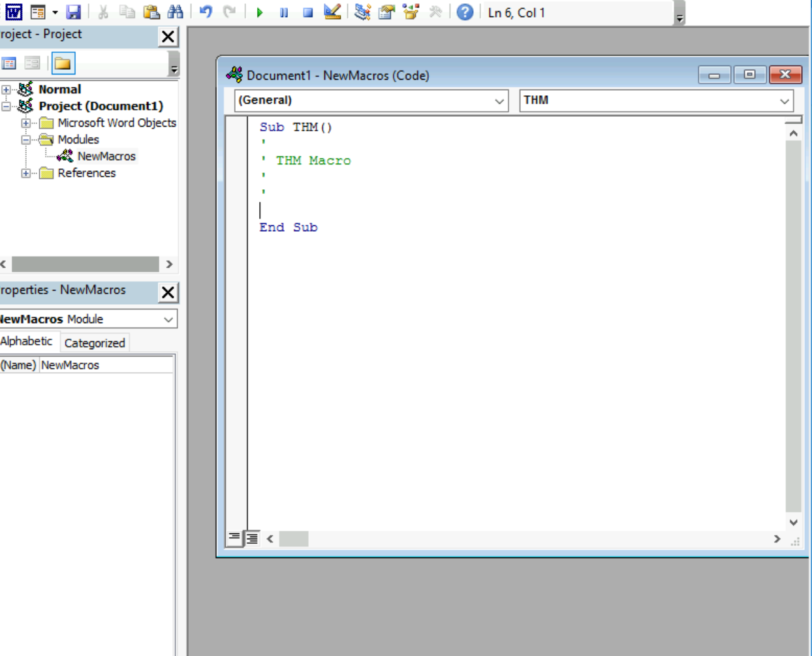Open the Properties Window toolbar icon

(386, 12)
